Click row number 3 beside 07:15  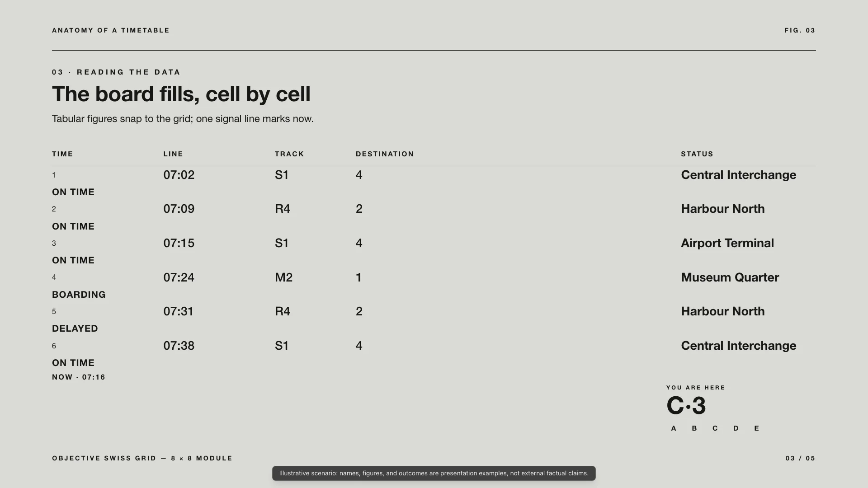coord(54,244)
